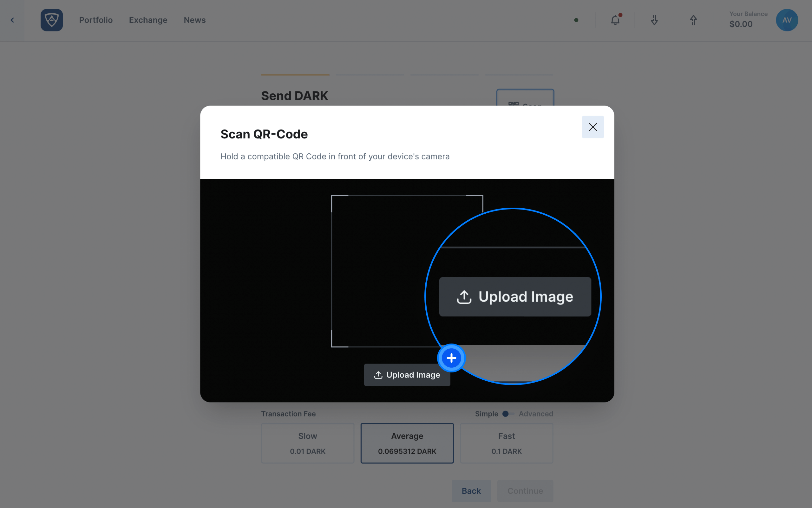
Task: Select the Slow 0.01 DARK fee
Action: [x=308, y=443]
